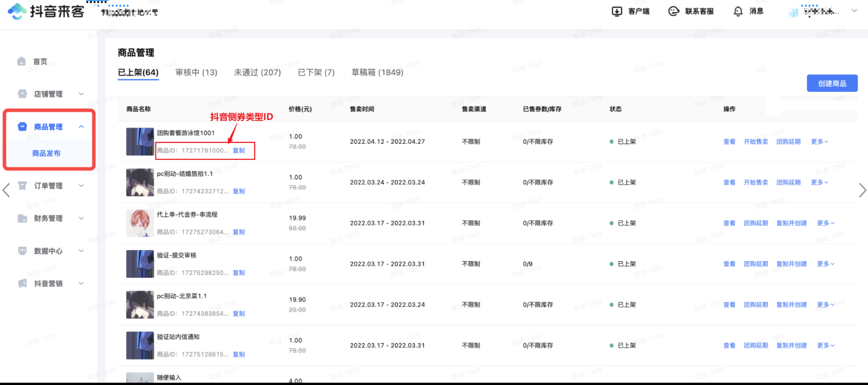This screenshot has height=385, width=868.
Task: Click the 商品管理 bag icon
Action: tap(22, 126)
